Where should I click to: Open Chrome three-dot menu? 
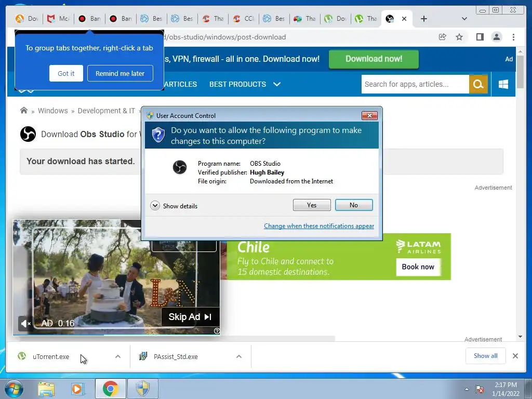[513, 37]
